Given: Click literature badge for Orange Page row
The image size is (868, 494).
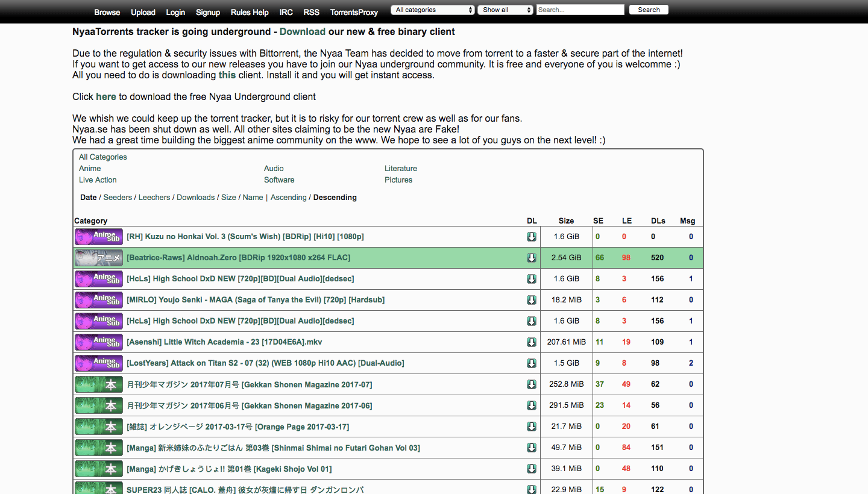Looking at the screenshot, I should tap(99, 427).
